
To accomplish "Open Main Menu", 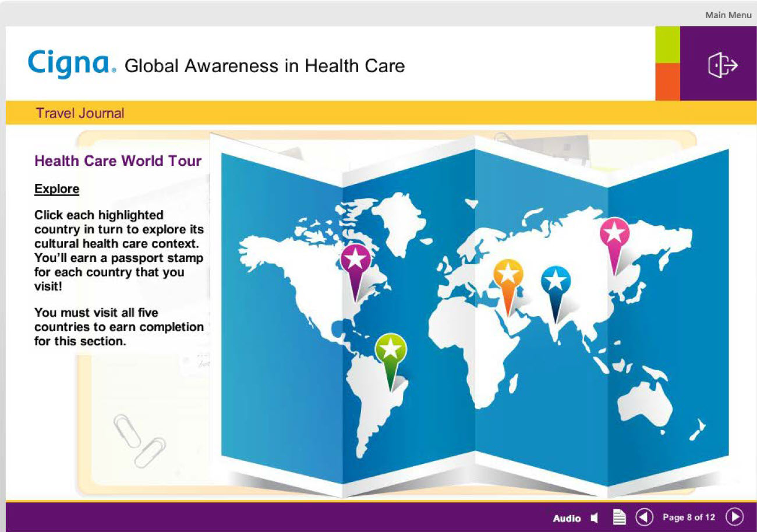I will pyautogui.click(x=728, y=15).
